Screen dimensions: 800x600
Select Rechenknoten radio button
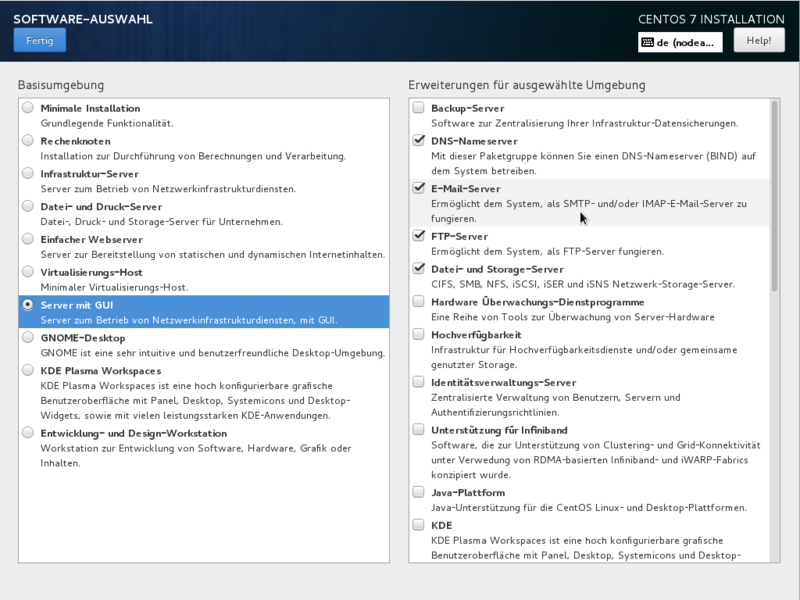tap(28, 140)
